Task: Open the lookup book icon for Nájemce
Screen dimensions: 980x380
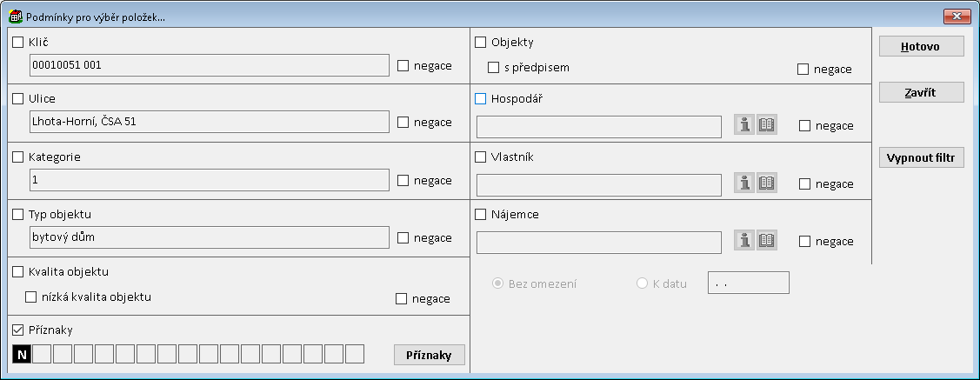Action: pos(766,241)
